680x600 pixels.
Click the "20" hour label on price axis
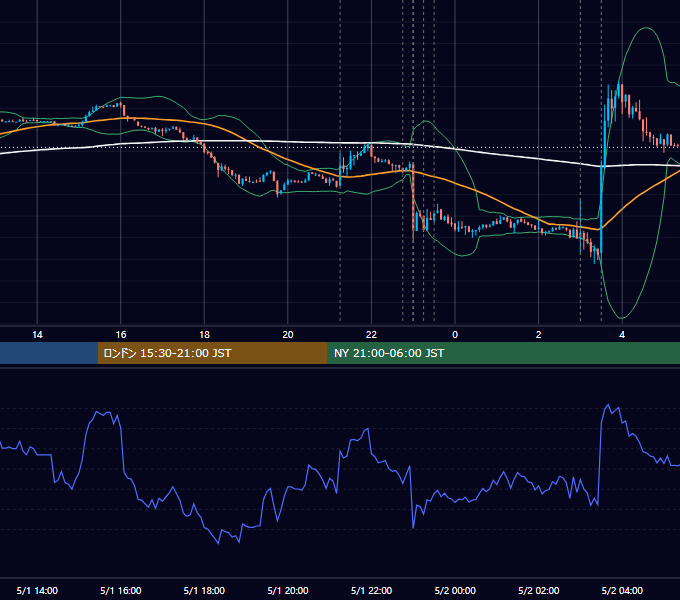click(288, 334)
